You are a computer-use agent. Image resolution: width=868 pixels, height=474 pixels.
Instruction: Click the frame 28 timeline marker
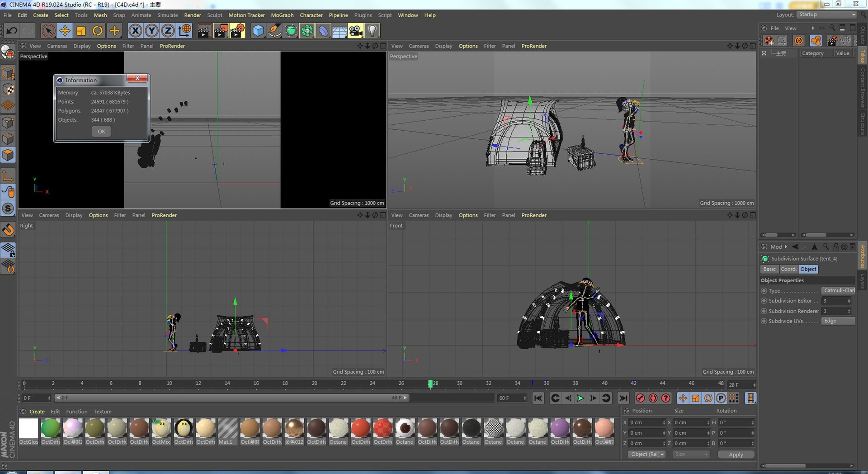pyautogui.click(x=430, y=384)
